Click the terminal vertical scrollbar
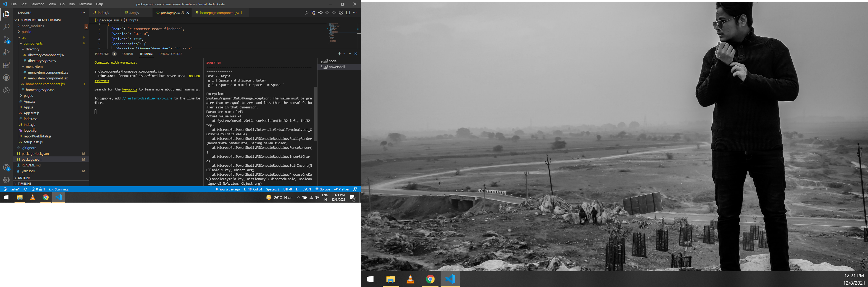The height and width of the screenshot is (287, 868). [x=316, y=114]
